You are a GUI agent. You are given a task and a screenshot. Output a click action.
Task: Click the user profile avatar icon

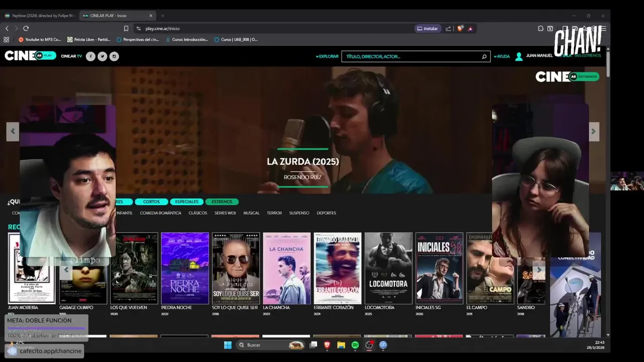pyautogui.click(x=519, y=56)
